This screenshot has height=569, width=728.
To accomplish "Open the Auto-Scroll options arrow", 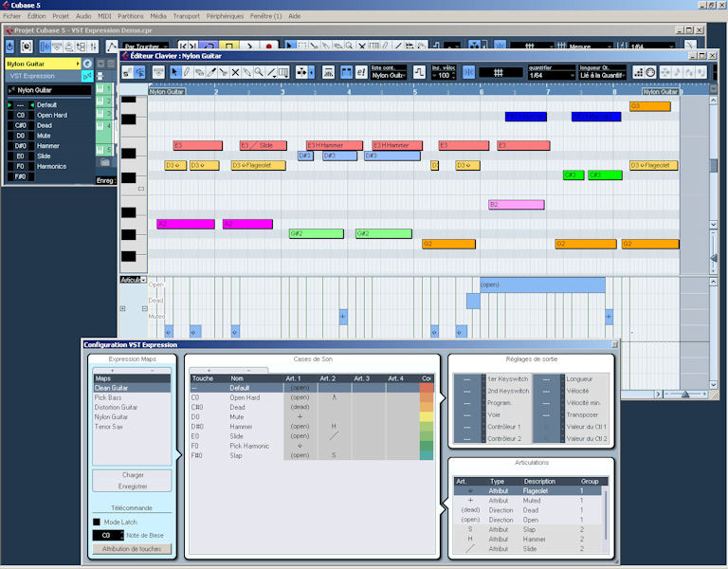I will 312,72.
